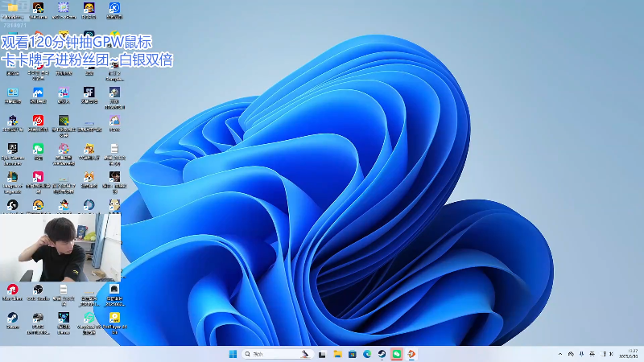Open the blue mountain picture app shortcut
Screen dimensions: 644x362
(38, 93)
